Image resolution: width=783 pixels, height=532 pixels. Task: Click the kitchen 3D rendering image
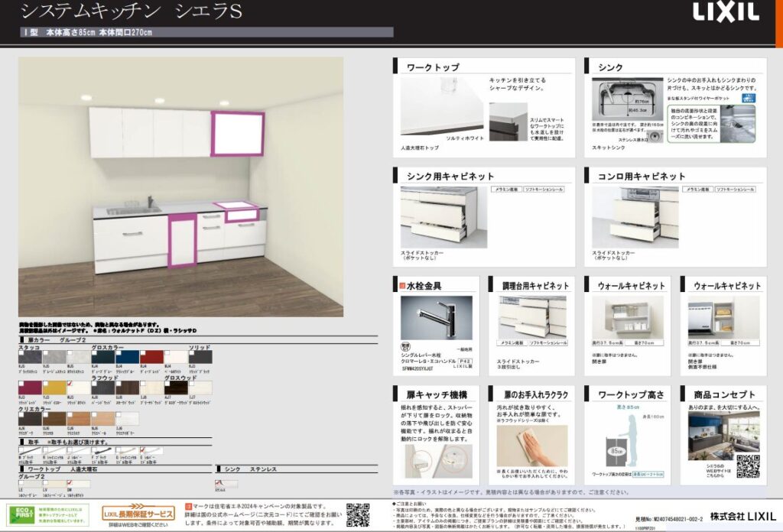pos(180,187)
